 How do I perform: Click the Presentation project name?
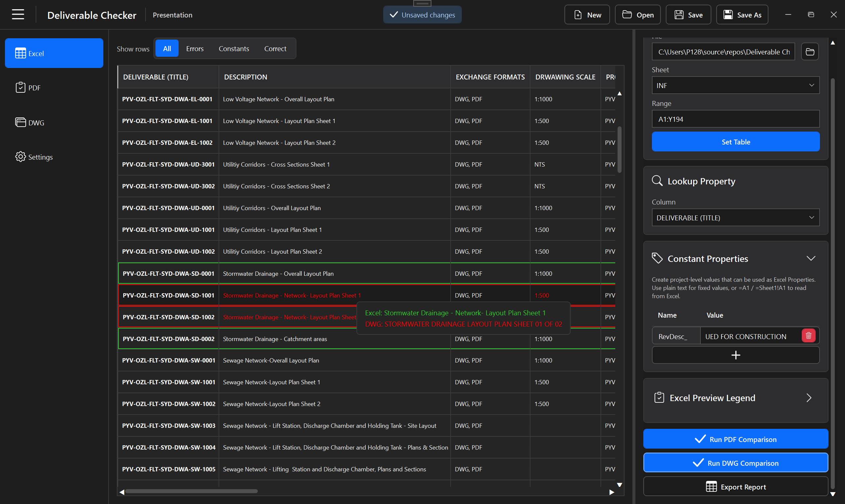[172, 15]
